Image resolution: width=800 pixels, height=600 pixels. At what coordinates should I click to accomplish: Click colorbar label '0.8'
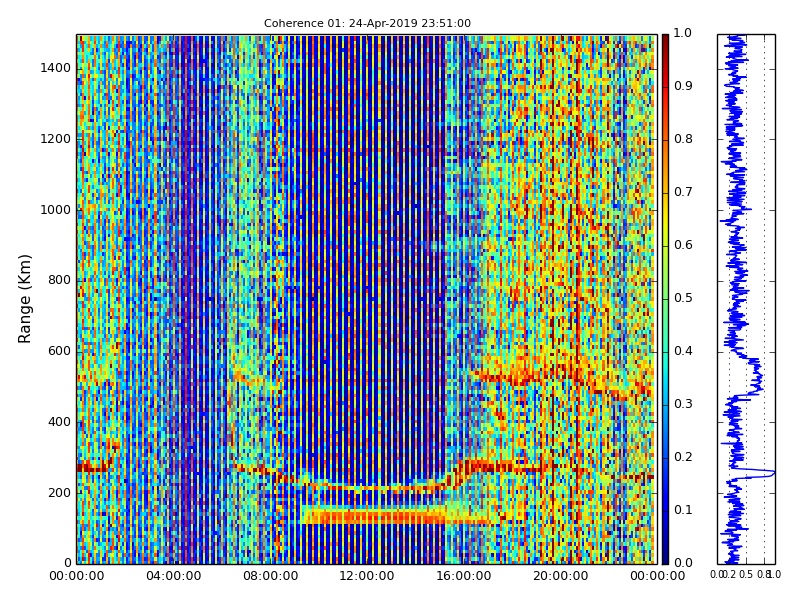tap(683, 139)
